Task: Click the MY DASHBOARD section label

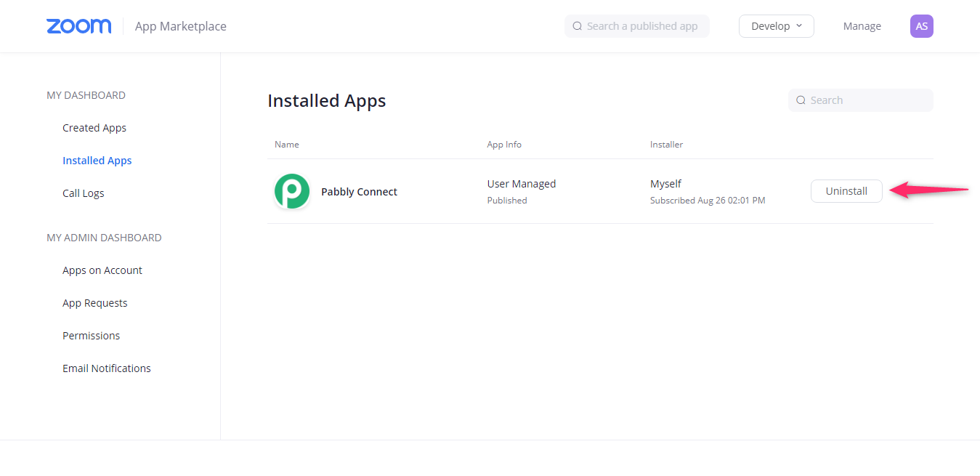Action: 86,95
